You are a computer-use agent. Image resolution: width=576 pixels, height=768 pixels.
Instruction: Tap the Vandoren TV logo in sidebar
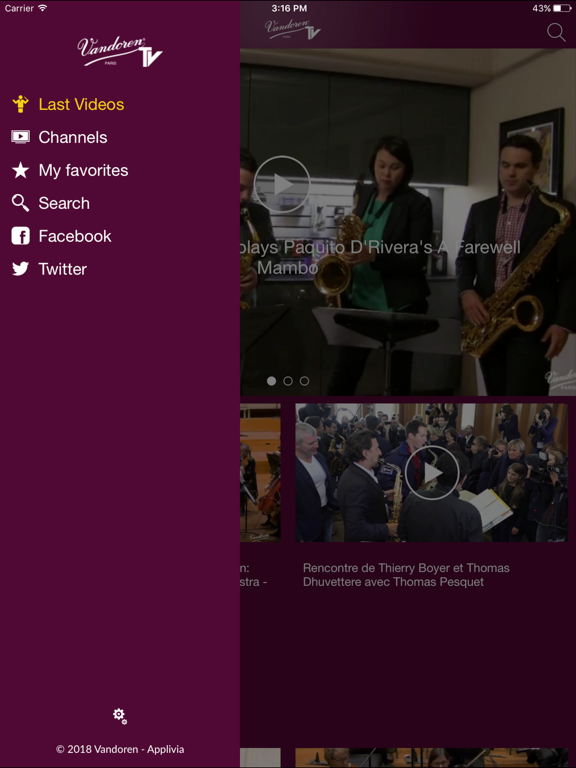(120, 51)
